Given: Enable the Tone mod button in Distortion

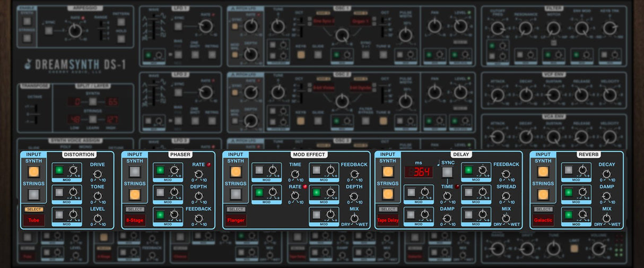Looking at the screenshot, I should pyautogui.click(x=59, y=192).
